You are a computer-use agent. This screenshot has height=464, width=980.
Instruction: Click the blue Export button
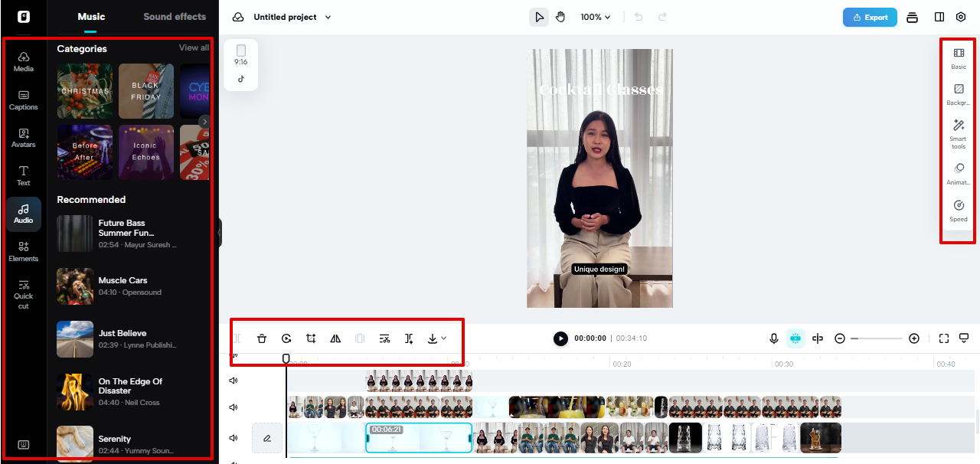coord(870,16)
